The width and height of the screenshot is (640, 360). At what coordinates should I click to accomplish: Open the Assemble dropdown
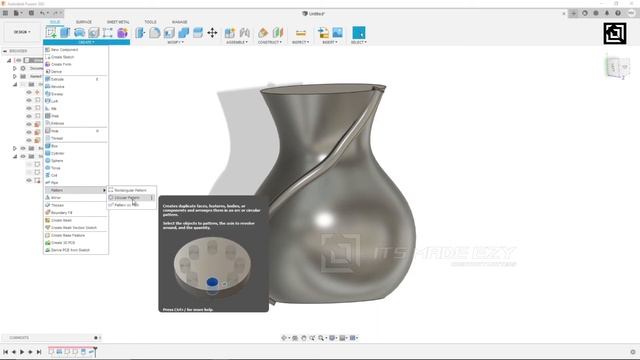[x=237, y=42]
